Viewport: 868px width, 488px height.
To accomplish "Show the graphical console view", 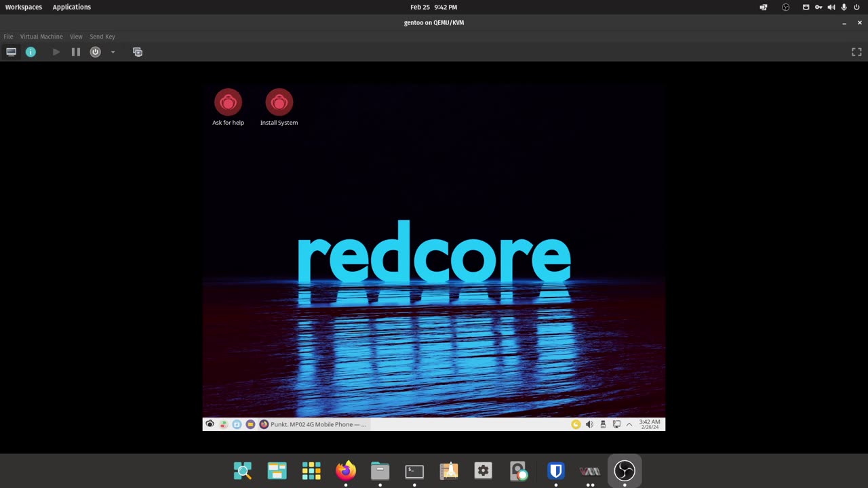I will [x=12, y=52].
